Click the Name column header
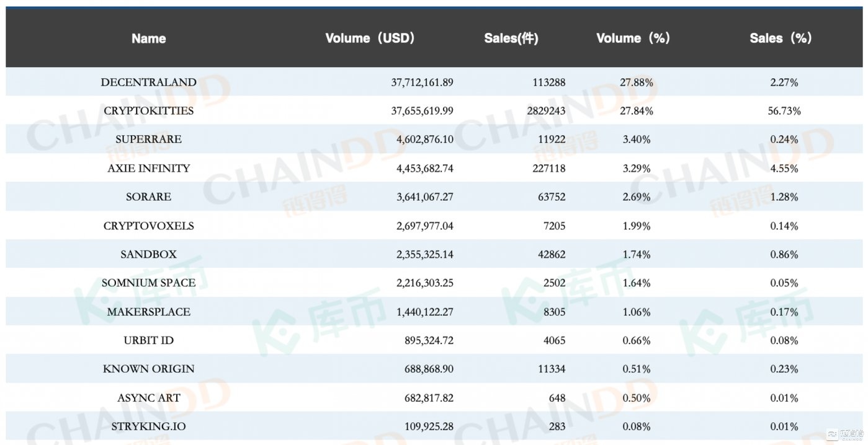Image resolution: width=868 pixels, height=445 pixels. pos(149,38)
